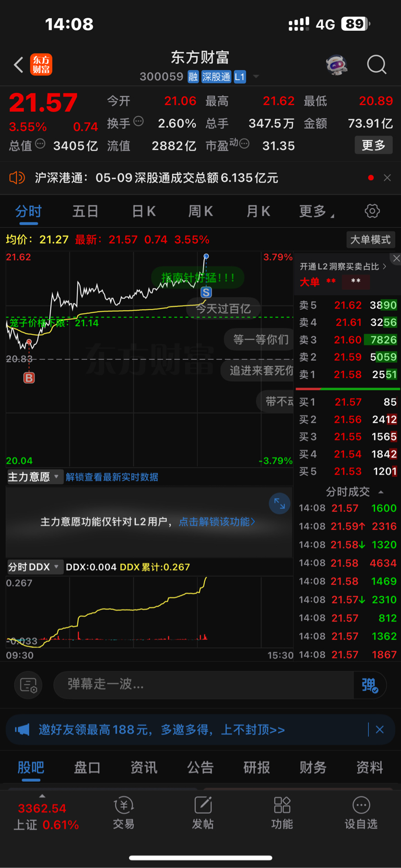Viewport: 401px width, 868px height.
Task: Open the 分时DDX indicator dropdown
Action: (x=34, y=567)
